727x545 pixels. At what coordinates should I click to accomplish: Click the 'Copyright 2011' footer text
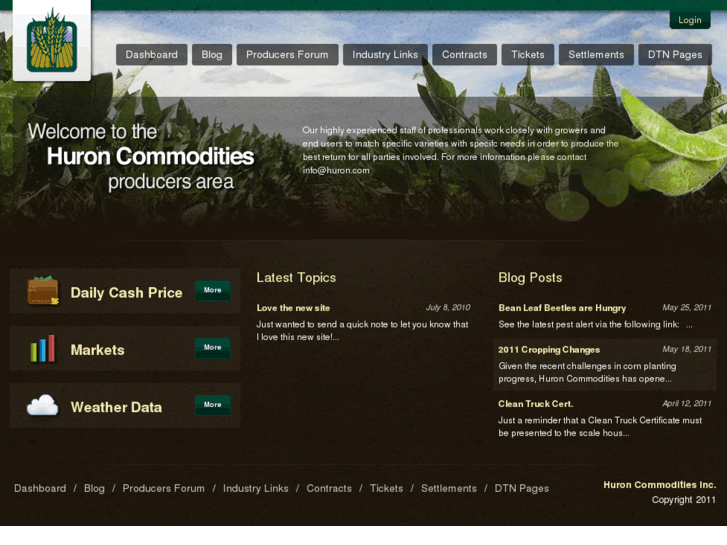683,500
